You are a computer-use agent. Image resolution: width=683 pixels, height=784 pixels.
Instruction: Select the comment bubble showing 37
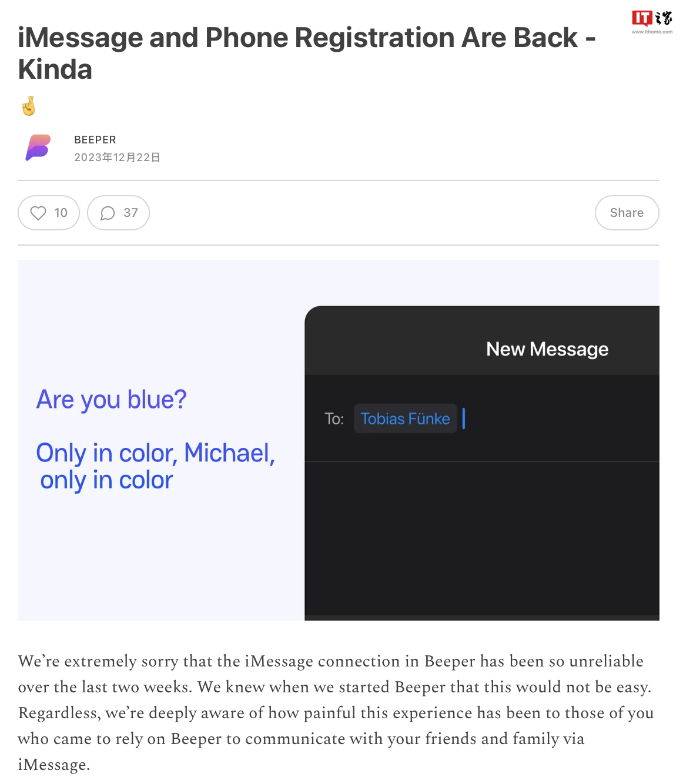(x=118, y=213)
